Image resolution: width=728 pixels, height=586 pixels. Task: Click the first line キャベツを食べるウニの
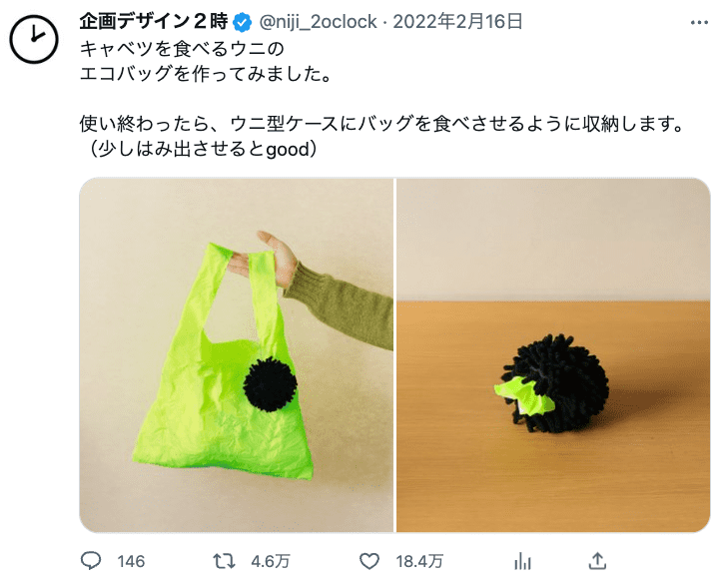click(182, 48)
